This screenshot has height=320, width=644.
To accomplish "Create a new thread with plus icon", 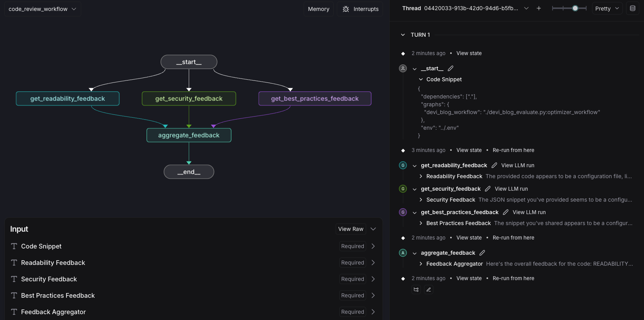I will 539,8.
